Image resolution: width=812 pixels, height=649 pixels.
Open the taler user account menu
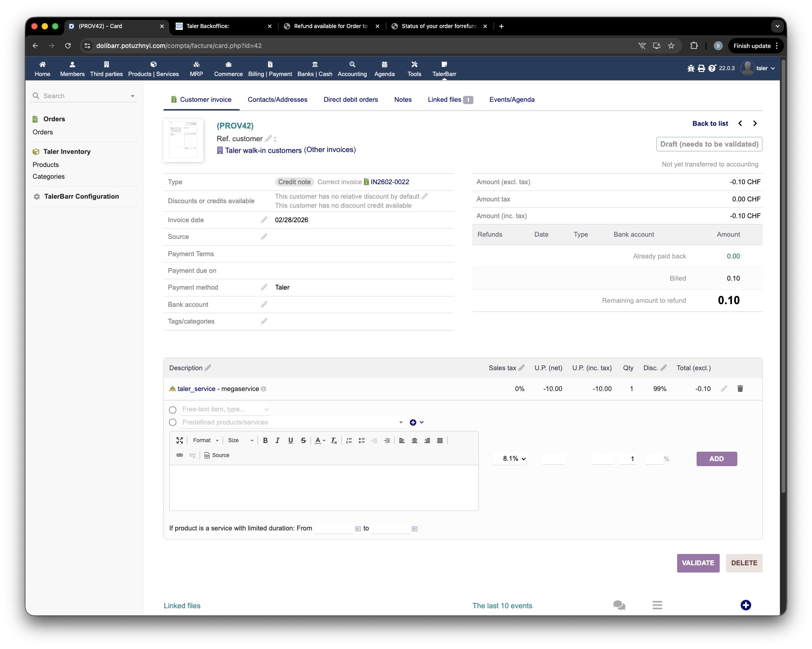click(x=758, y=68)
